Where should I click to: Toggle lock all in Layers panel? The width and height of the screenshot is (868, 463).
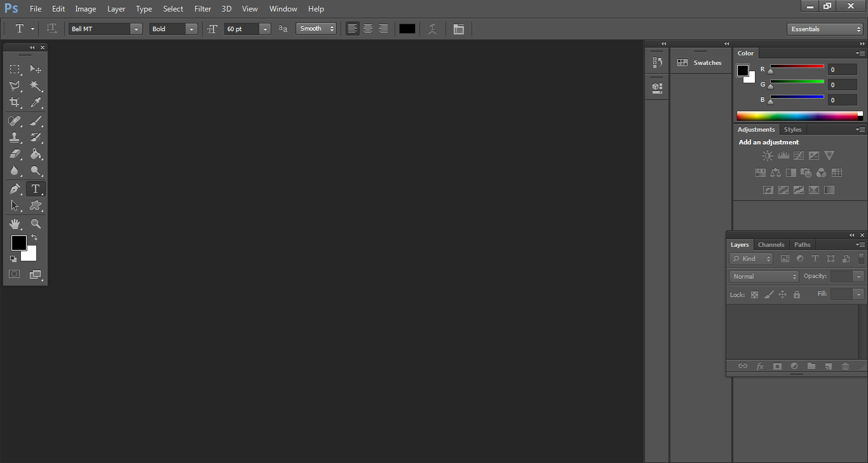point(796,294)
